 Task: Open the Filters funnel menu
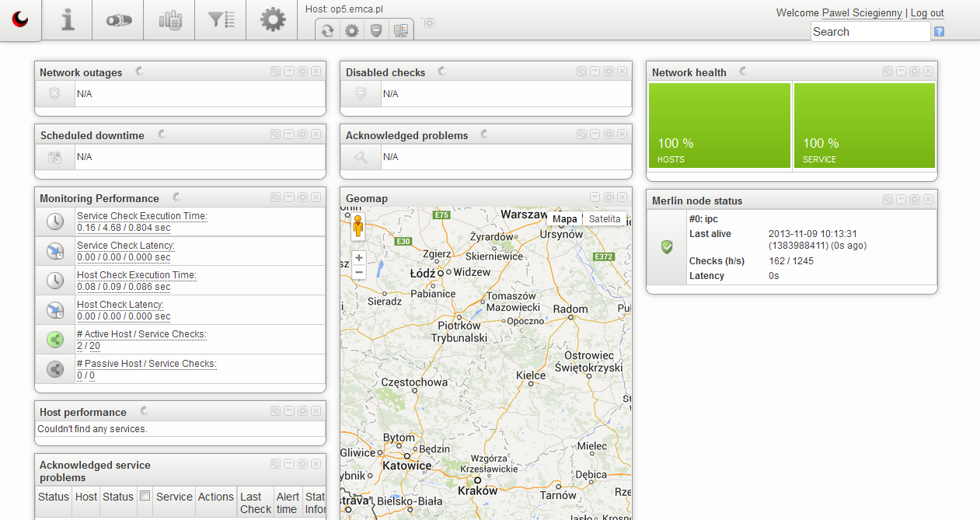221,20
